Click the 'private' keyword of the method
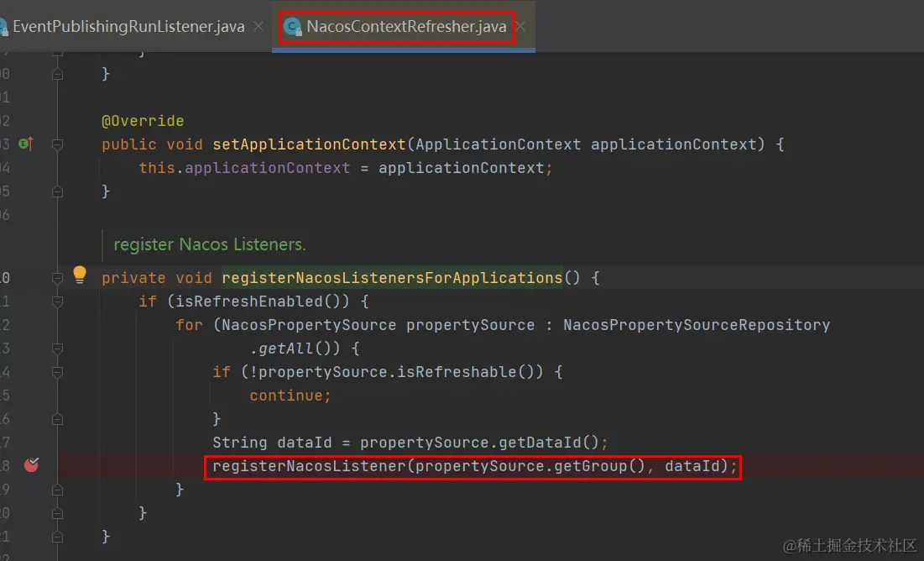The height and width of the screenshot is (561, 924). 133,278
